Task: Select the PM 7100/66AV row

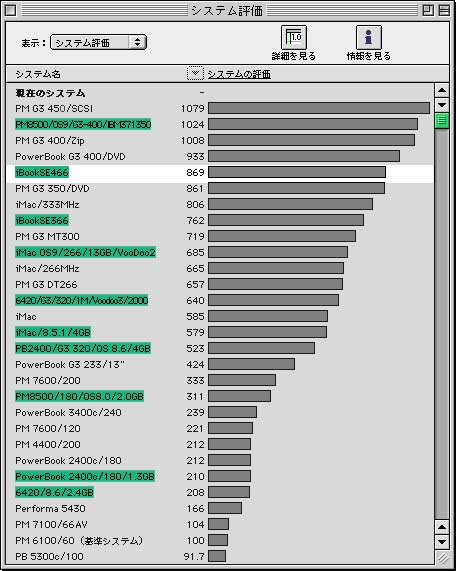Action: [x=220, y=524]
